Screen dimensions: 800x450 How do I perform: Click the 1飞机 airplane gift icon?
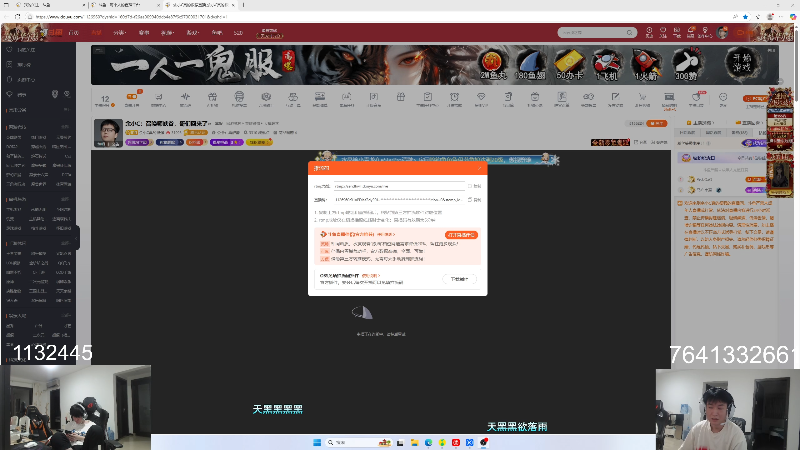click(606, 65)
